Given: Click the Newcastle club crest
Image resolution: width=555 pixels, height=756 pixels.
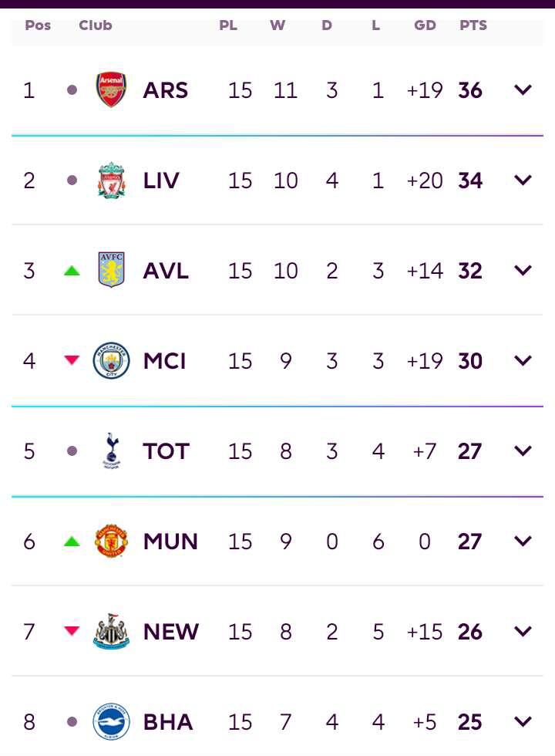Looking at the screenshot, I should pyautogui.click(x=111, y=631).
